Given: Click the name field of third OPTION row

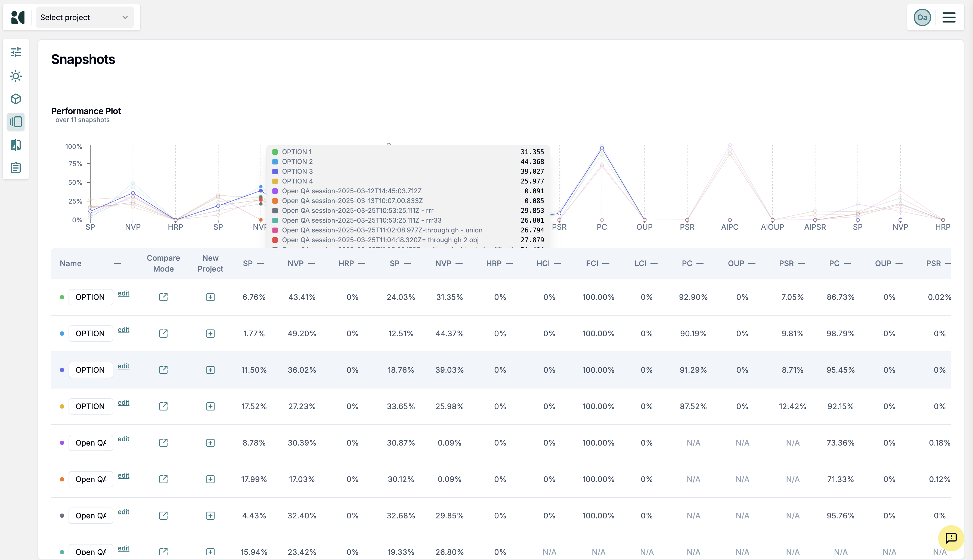Looking at the screenshot, I should [x=91, y=370].
